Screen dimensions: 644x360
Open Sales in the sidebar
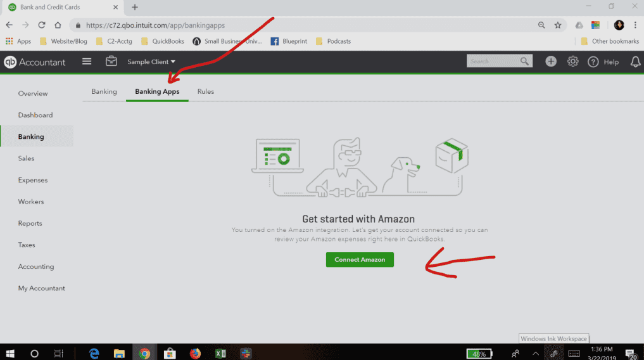pos(26,158)
